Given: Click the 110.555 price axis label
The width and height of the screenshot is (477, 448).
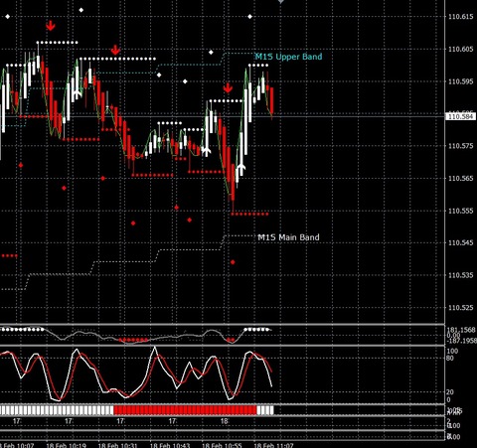Looking at the screenshot, I should tap(461, 211).
